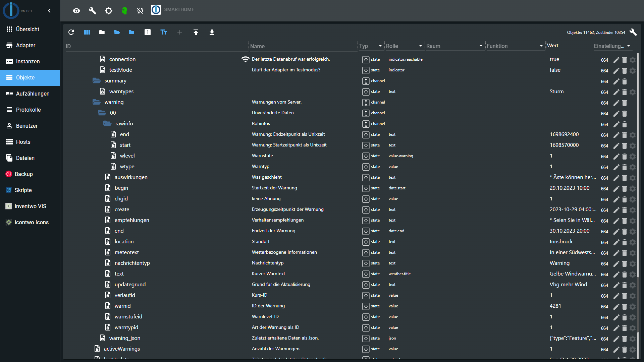644x362 pixels.
Task: Open Protokolle in the sidebar
Action: point(30,110)
